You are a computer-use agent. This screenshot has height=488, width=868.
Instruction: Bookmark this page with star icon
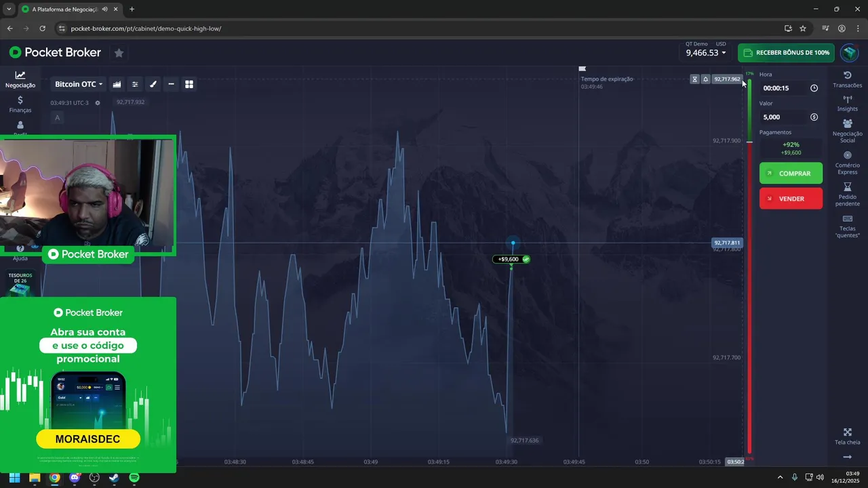click(803, 28)
